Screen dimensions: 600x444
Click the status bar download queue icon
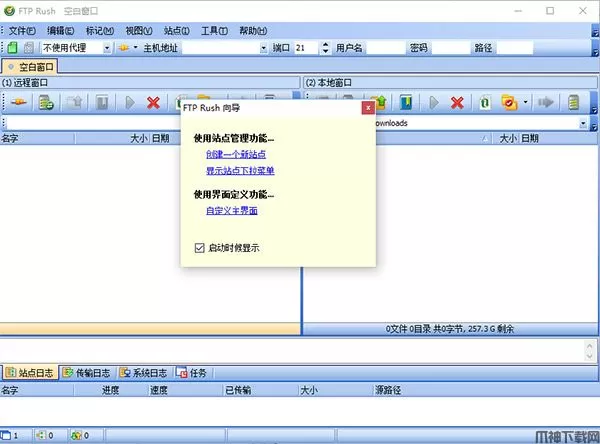click(76, 435)
